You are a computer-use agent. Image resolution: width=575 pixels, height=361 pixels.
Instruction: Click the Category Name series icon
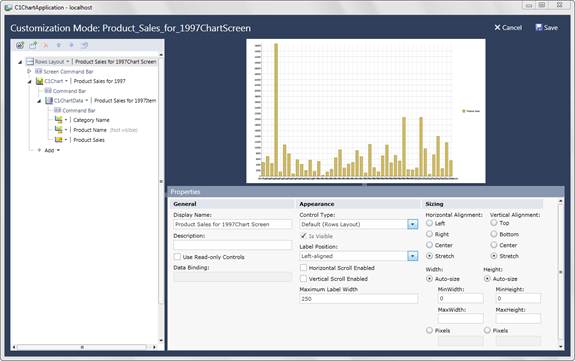click(58, 120)
